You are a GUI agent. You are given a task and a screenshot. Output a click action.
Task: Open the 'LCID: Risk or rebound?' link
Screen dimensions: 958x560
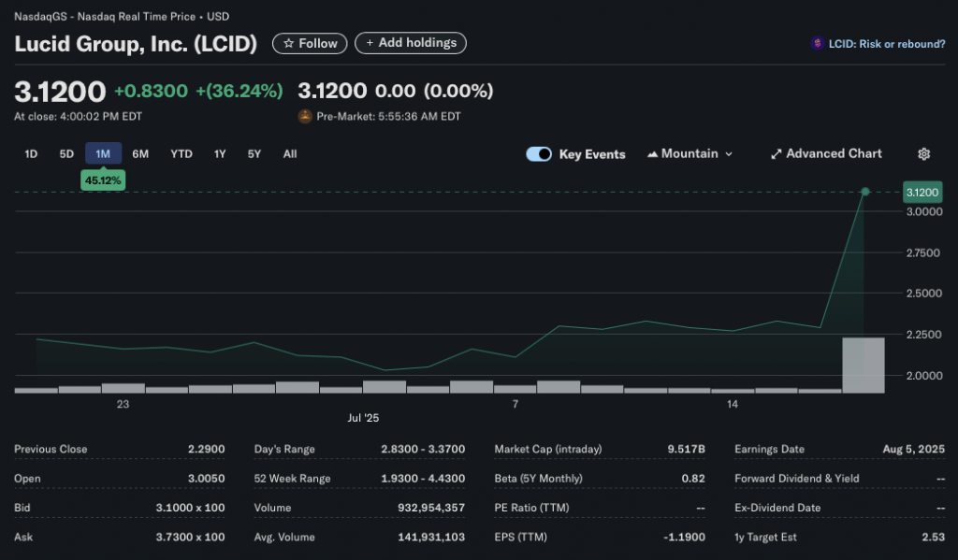(887, 44)
